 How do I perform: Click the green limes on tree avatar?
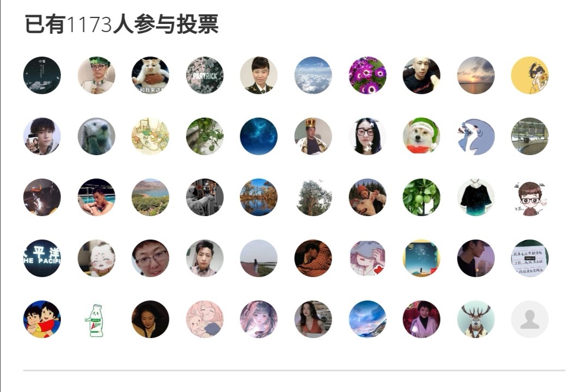coord(421,197)
